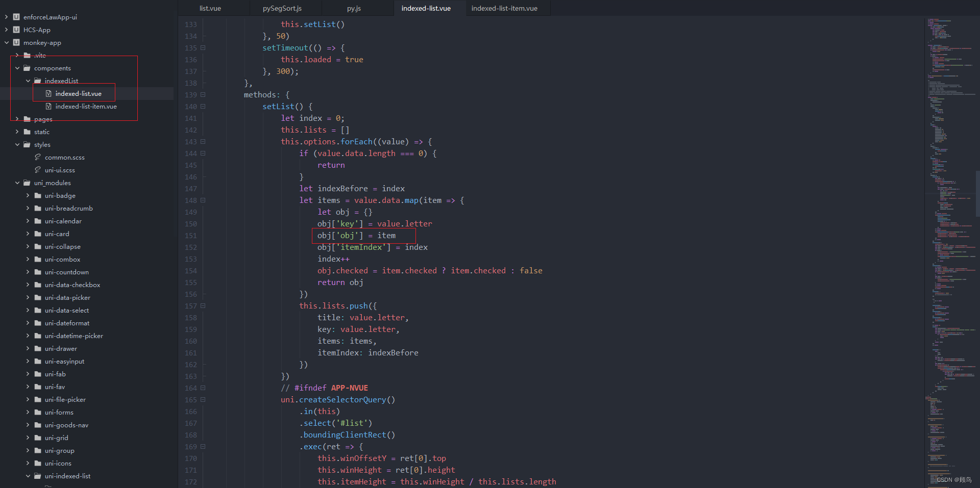980x488 pixels.
Task: Click the uni-icons folder icon
Action: (x=38, y=463)
